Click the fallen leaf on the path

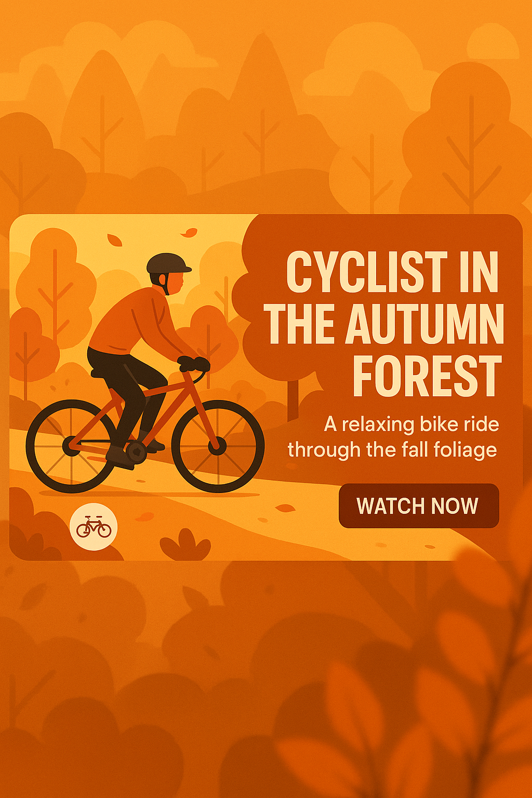(x=285, y=508)
